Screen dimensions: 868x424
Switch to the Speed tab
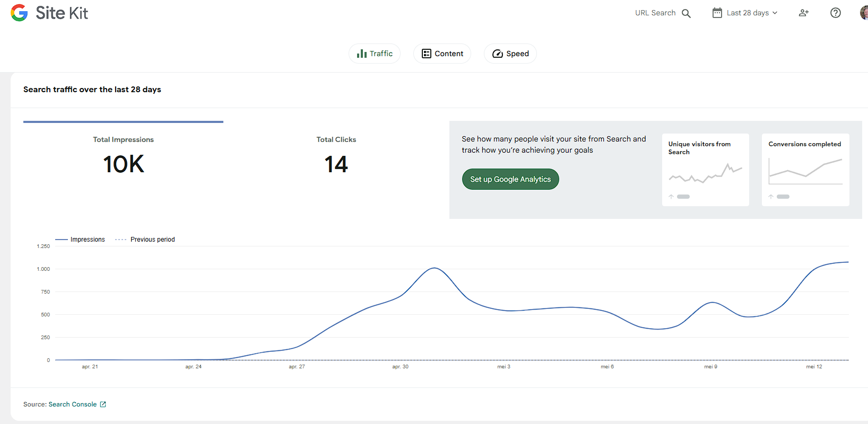click(x=510, y=54)
